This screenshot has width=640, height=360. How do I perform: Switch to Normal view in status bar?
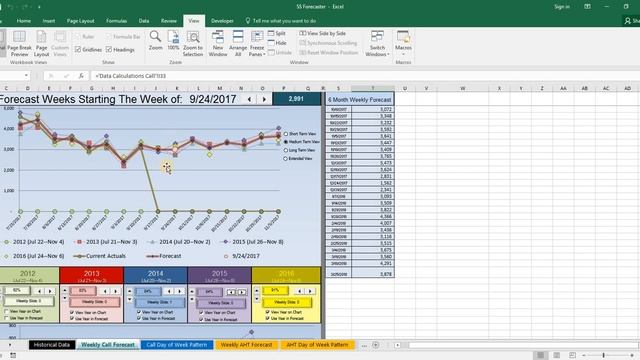tap(540, 355)
